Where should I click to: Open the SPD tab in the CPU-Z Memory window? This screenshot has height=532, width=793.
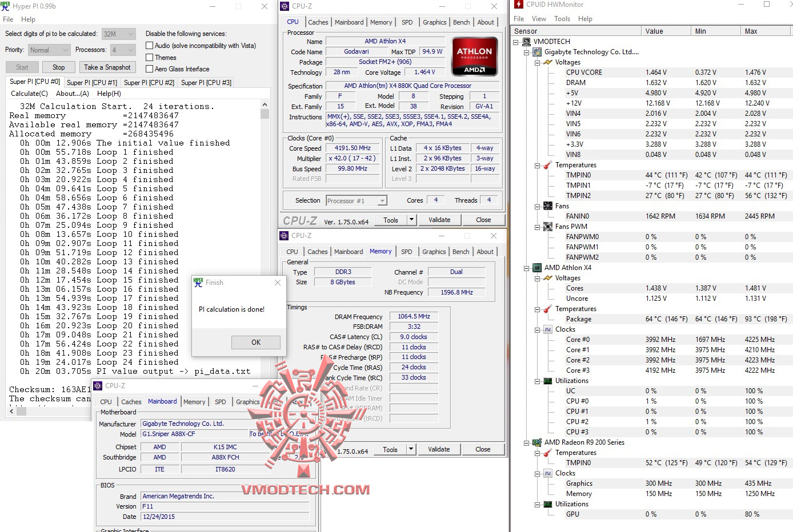(x=407, y=252)
